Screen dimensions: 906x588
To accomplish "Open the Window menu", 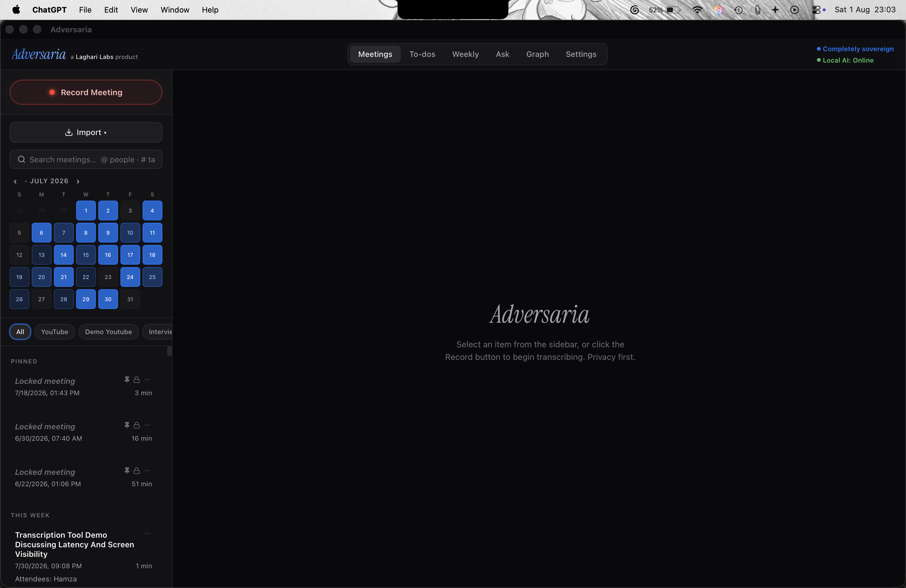I will coord(175,10).
